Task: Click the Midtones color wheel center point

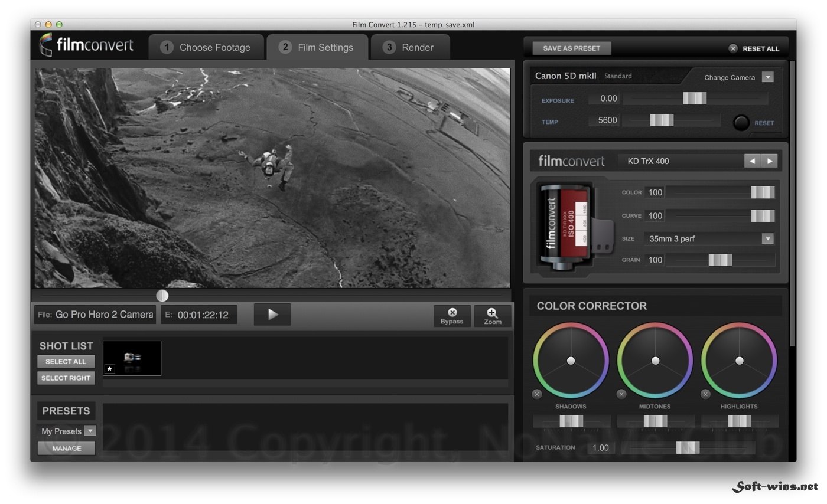Action: [655, 360]
